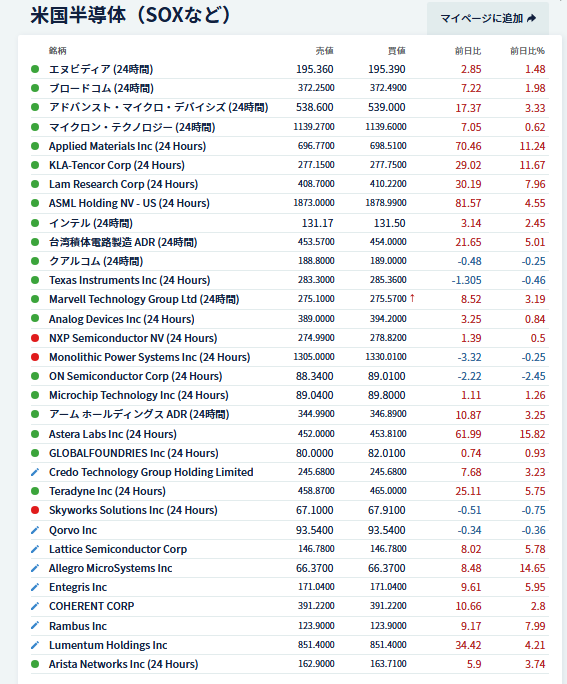Click green status dot for Teradyne Inc

coord(35,491)
